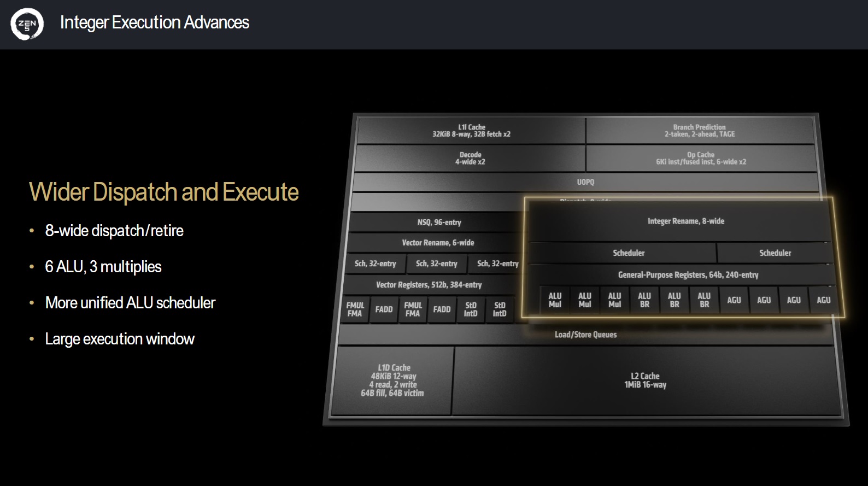Screen dimensions: 868x486
Task: Select the '6 ALU, 3 multiplies' bullet
Action: click(x=103, y=267)
